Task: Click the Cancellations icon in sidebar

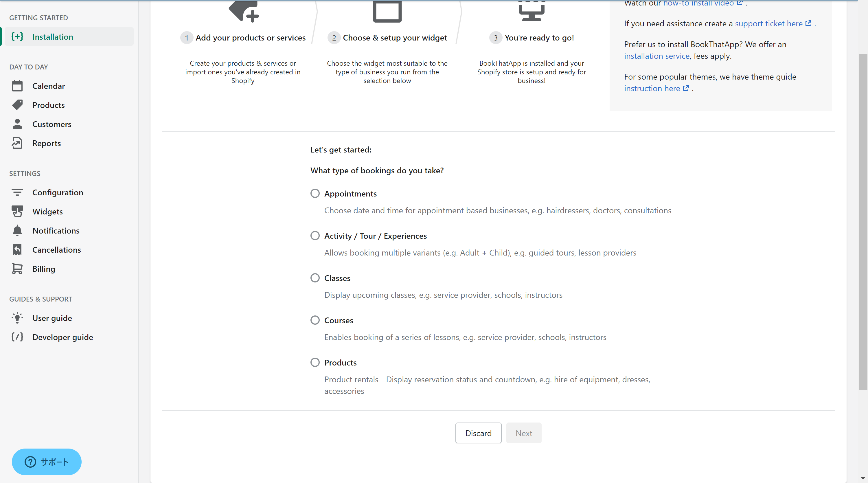Action: (17, 250)
